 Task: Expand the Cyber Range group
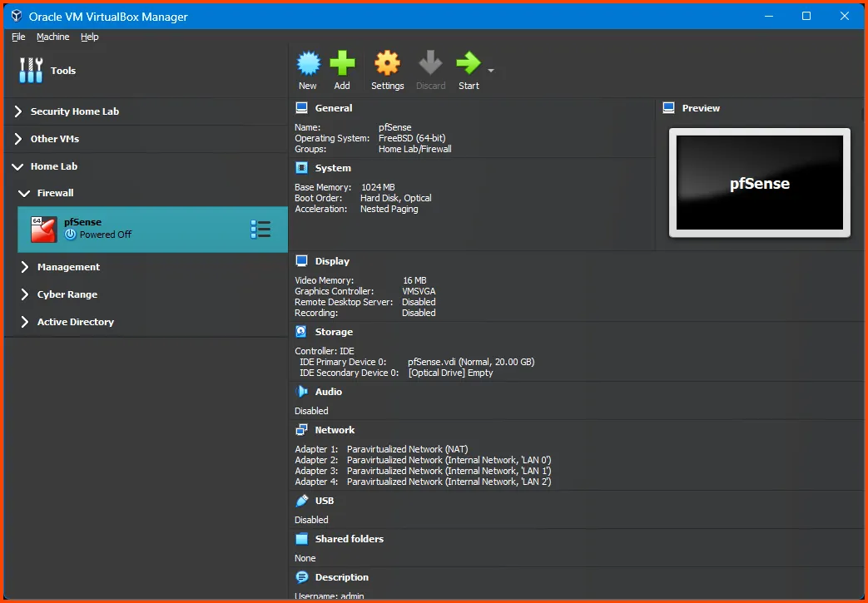(25, 294)
